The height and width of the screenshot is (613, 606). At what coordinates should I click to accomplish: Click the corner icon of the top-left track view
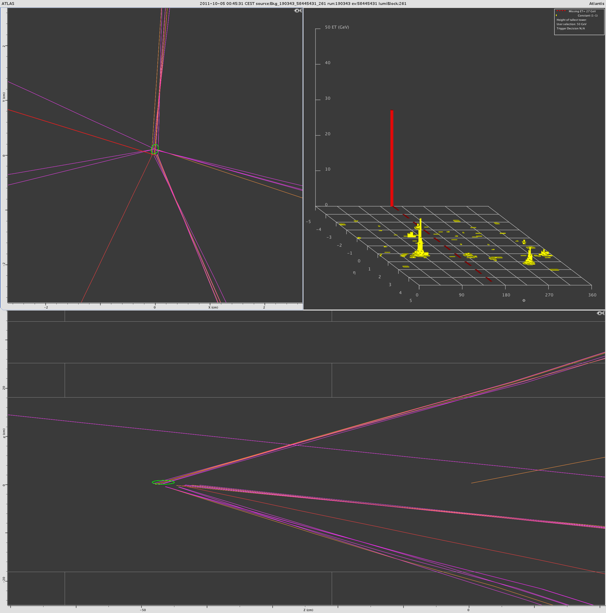click(298, 11)
